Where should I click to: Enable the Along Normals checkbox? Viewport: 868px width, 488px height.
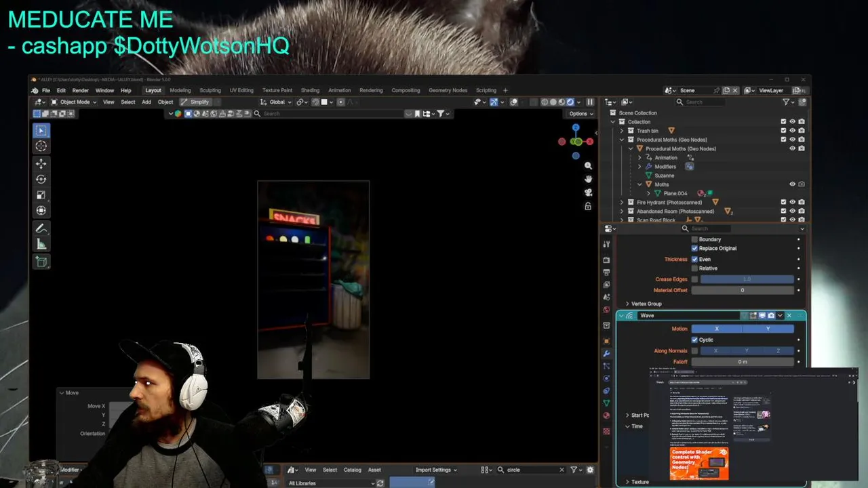pos(694,350)
